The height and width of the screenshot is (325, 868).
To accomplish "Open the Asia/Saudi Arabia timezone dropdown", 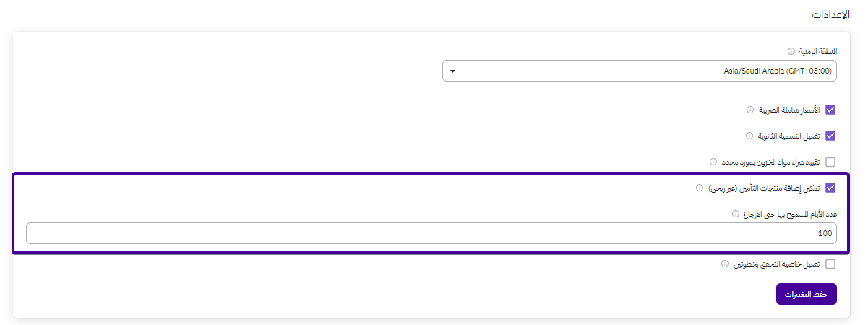I will [640, 71].
